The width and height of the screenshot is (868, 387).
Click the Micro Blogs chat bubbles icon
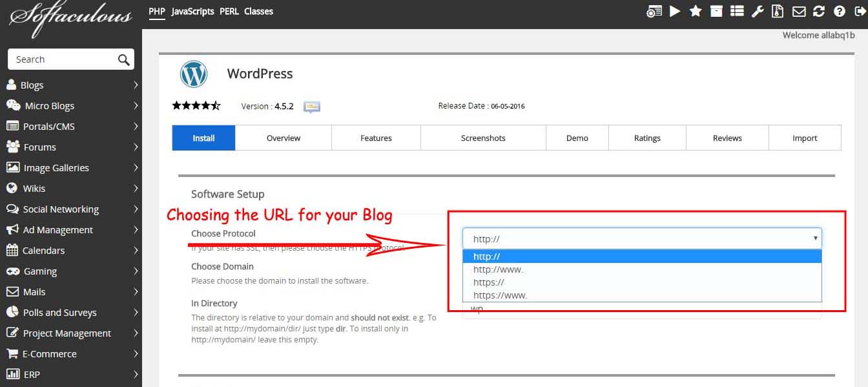[13, 105]
